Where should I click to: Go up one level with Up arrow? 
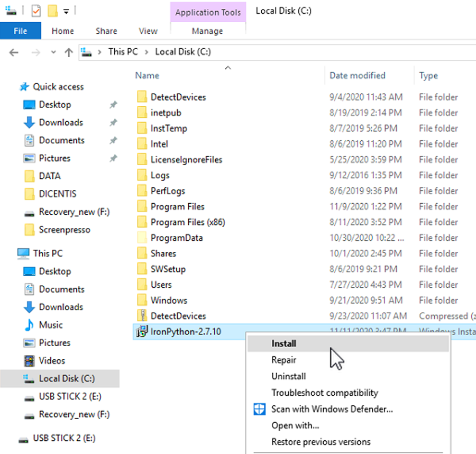pyautogui.click(x=69, y=52)
